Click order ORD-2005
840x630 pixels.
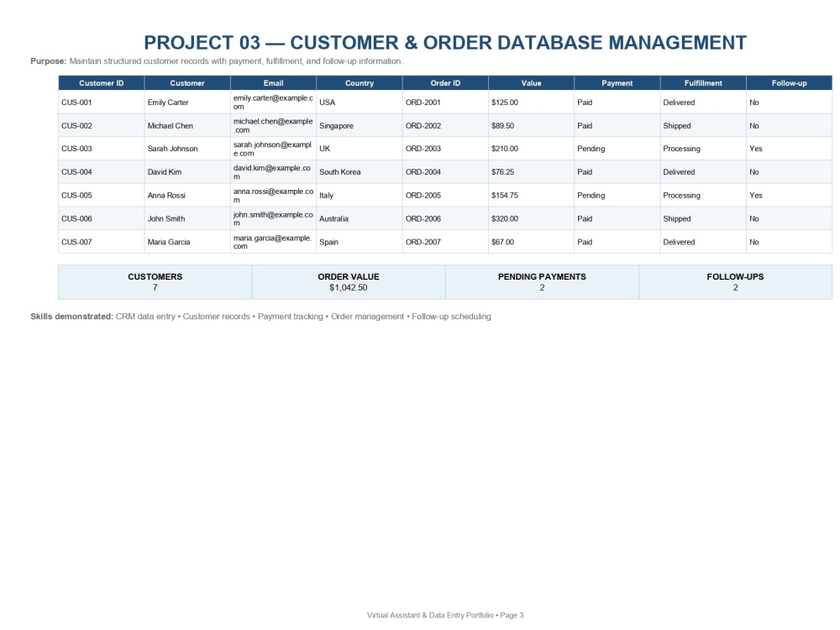(x=423, y=195)
